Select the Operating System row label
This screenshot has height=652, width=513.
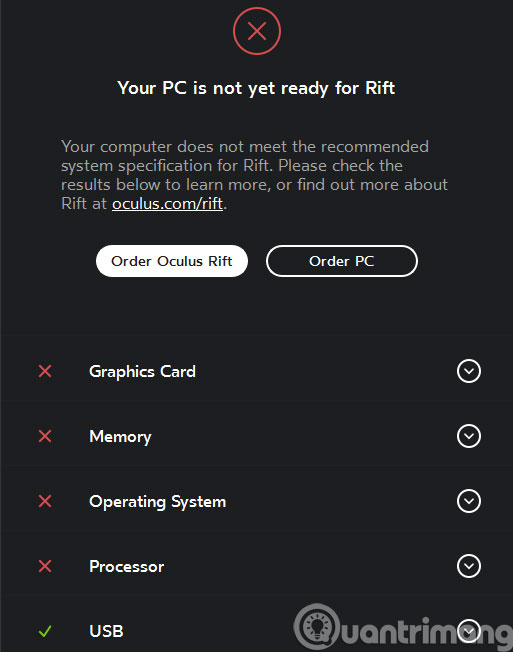pos(158,501)
